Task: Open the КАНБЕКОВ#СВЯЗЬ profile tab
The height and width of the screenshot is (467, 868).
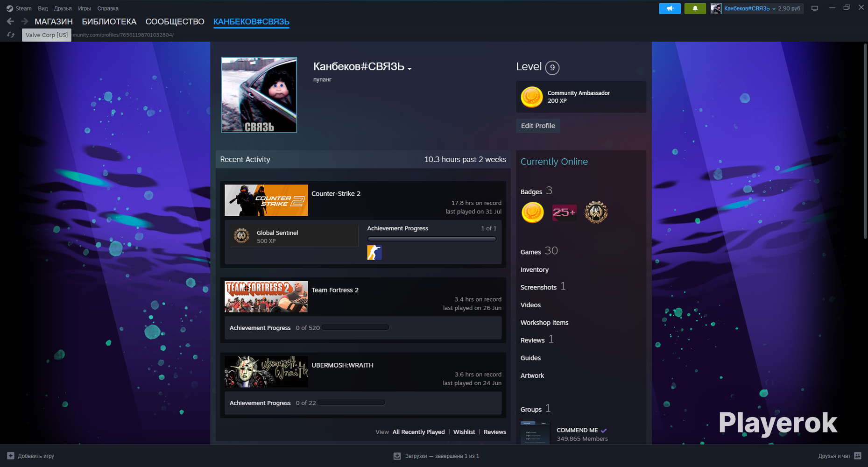Action: (251, 21)
